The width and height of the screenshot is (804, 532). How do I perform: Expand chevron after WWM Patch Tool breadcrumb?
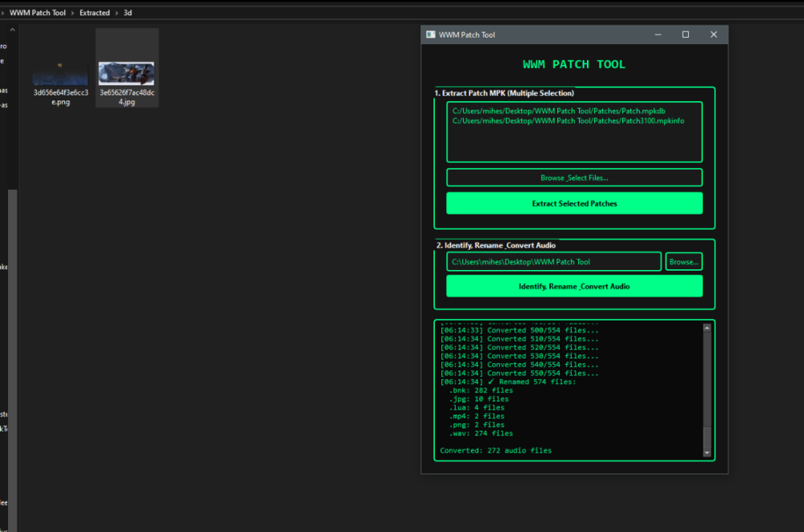73,13
